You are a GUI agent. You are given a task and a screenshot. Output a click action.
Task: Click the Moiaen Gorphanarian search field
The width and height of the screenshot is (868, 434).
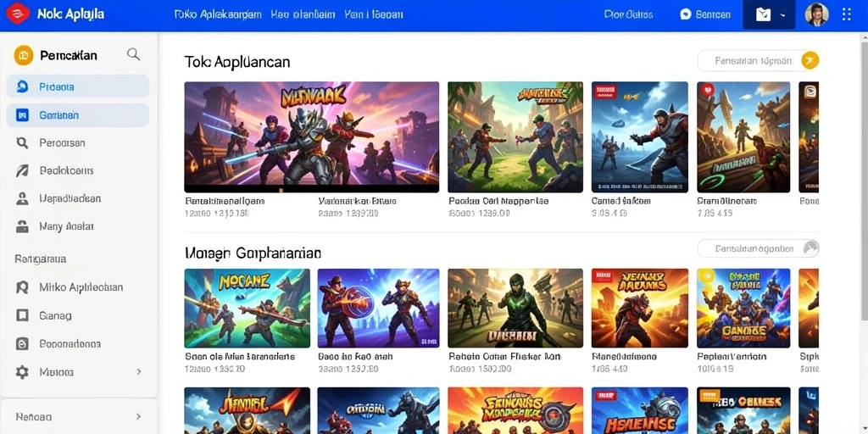click(x=758, y=248)
